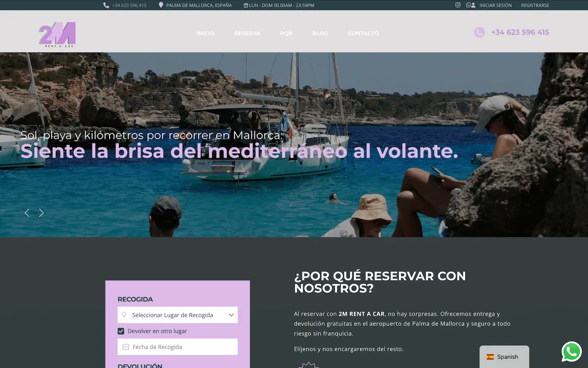Expand the Seleccionar Lugar de Recogida dropdown
Viewport: 588px width, 368px height.
(x=178, y=315)
